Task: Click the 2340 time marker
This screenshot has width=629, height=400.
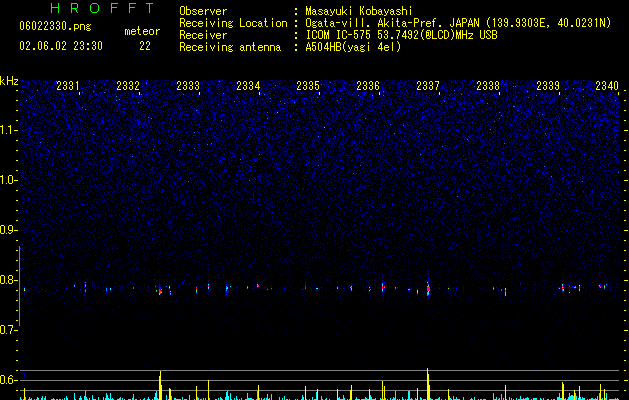Action: pos(607,85)
